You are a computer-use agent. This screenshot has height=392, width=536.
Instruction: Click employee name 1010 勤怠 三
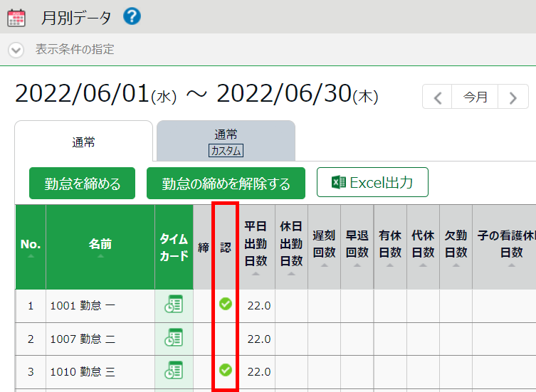pyautogui.click(x=83, y=371)
